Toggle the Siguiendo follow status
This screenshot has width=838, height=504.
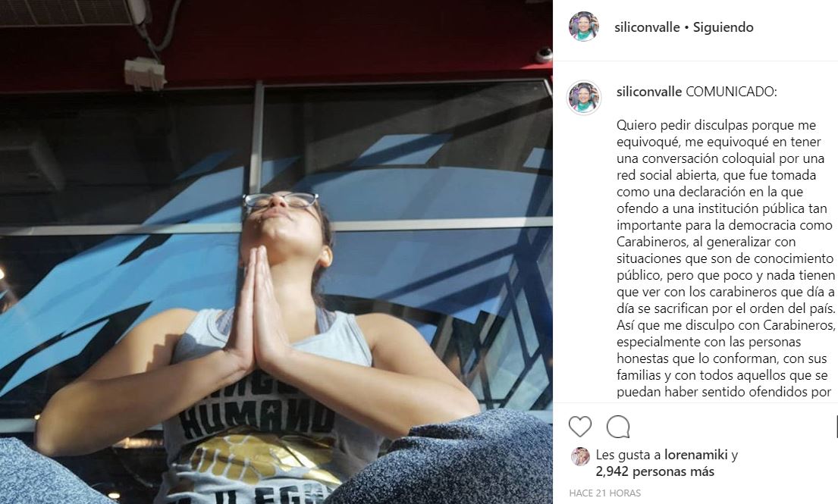(x=723, y=27)
